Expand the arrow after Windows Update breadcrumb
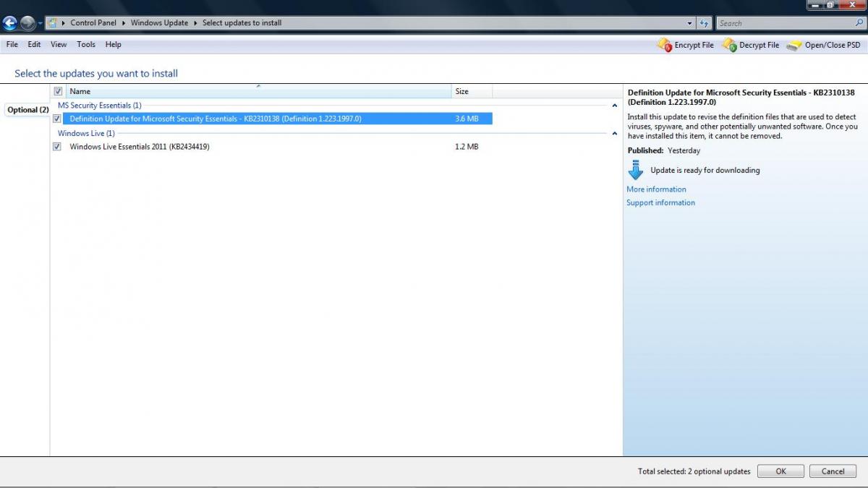 click(195, 22)
